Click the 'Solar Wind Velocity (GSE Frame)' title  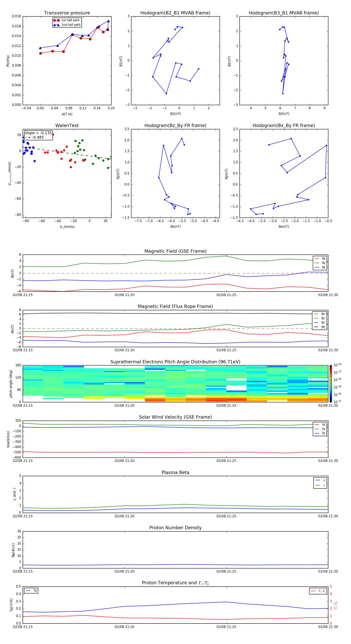coord(175,417)
